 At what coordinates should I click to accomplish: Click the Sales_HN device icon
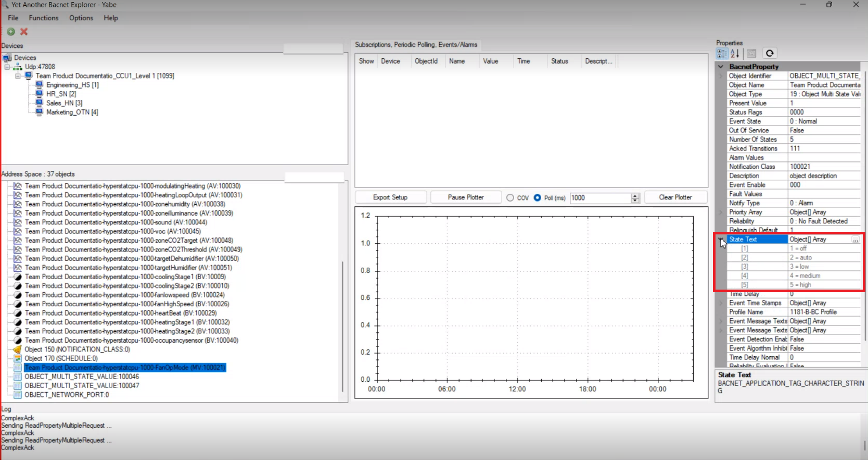pyautogui.click(x=40, y=103)
